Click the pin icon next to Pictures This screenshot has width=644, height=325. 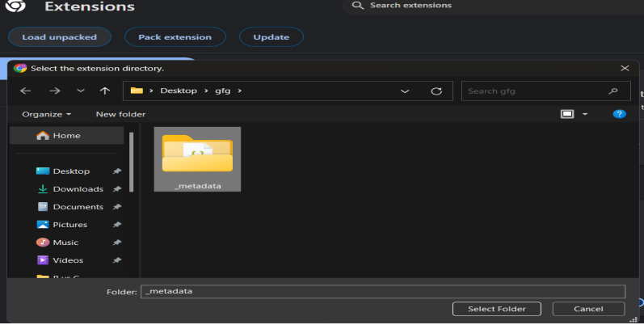(117, 224)
